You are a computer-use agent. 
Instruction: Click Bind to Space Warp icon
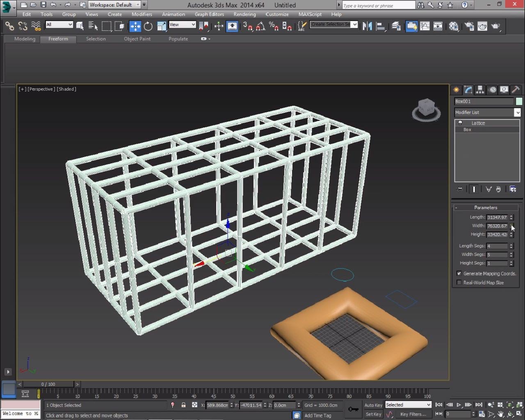tap(36, 26)
